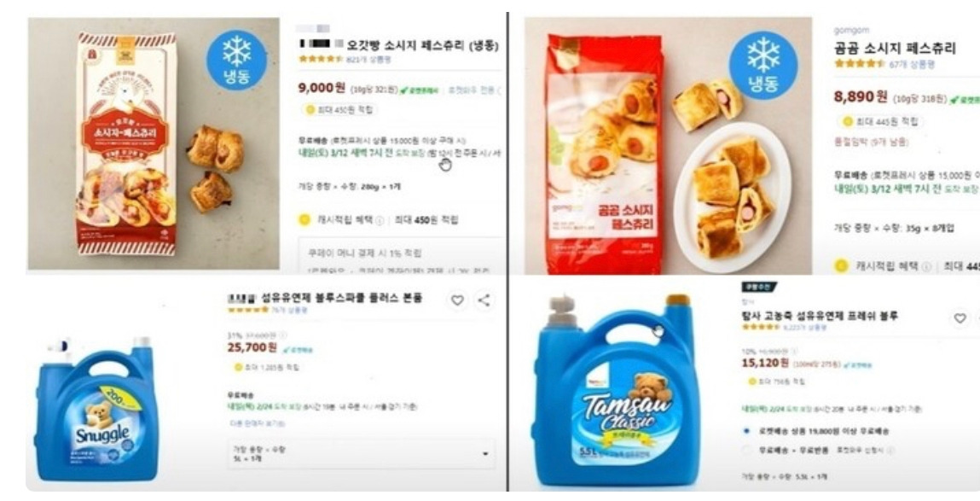Click the dropdown arrow in Snuggle quantity selector

point(485,454)
